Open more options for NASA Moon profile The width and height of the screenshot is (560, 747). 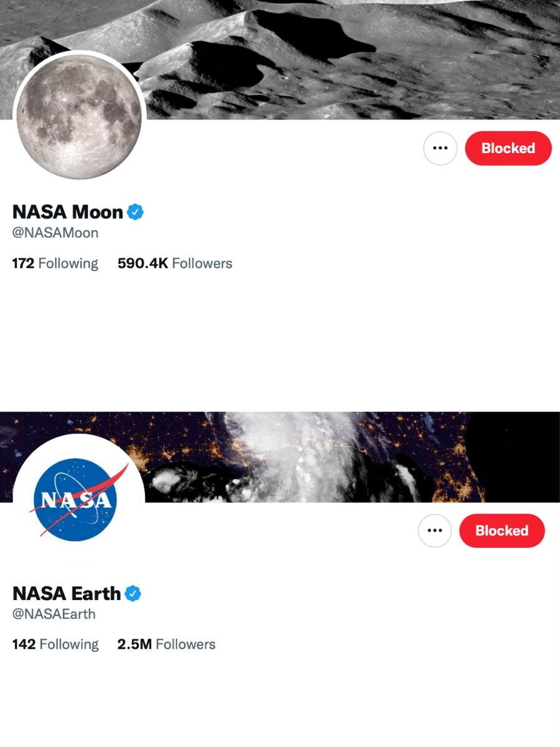coord(440,148)
